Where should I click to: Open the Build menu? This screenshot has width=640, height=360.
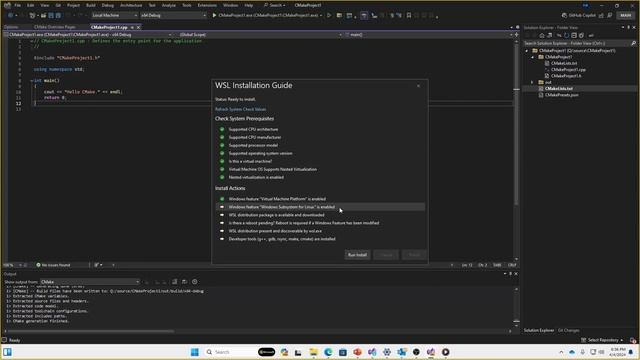click(x=91, y=5)
